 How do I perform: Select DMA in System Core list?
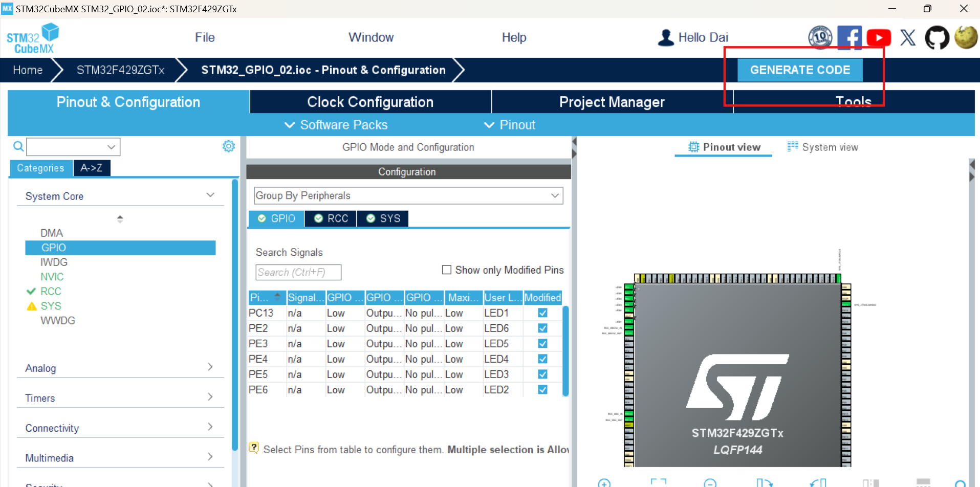click(x=52, y=233)
